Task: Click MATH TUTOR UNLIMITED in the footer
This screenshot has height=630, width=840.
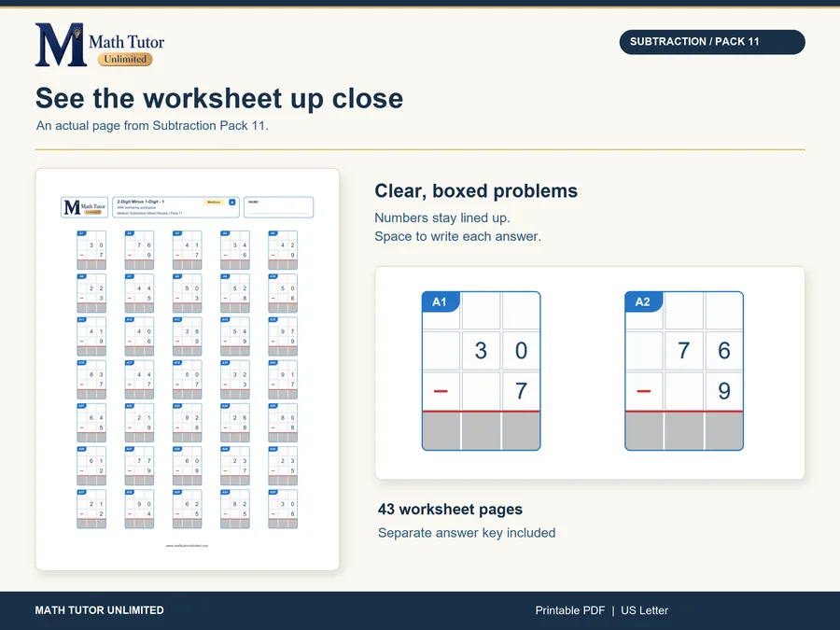Action: tap(100, 610)
